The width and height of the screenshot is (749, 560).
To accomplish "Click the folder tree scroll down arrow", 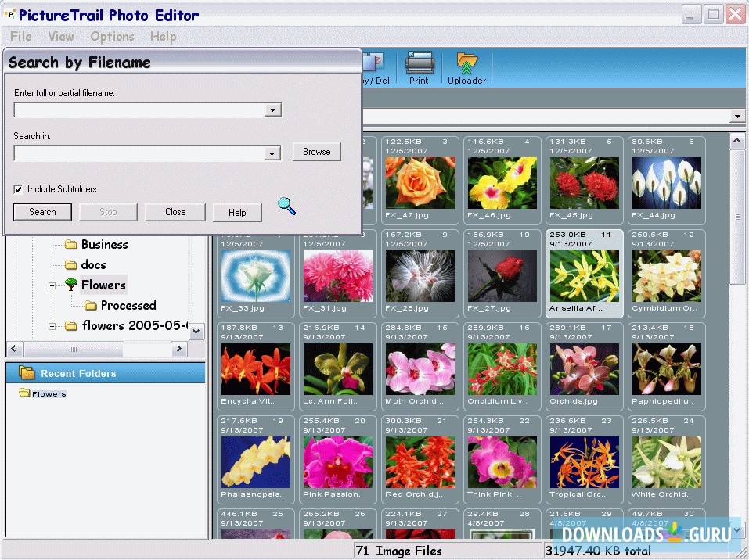I will [x=196, y=332].
